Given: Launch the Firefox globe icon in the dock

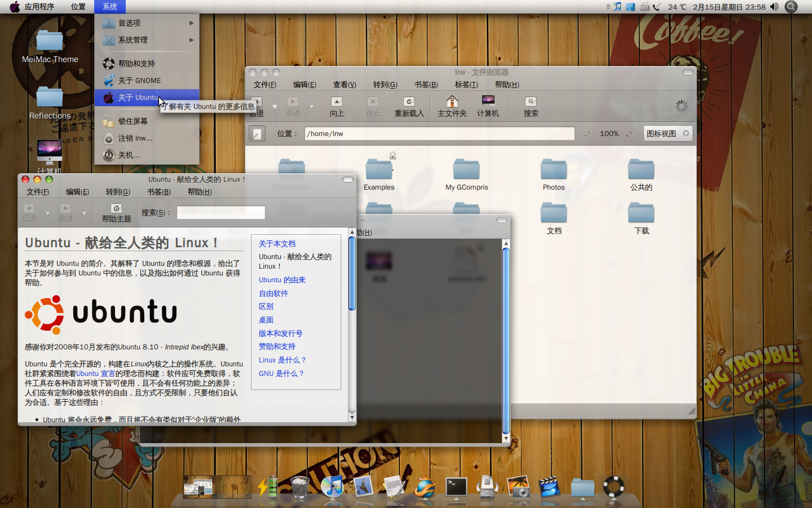Looking at the screenshot, I should [x=425, y=487].
